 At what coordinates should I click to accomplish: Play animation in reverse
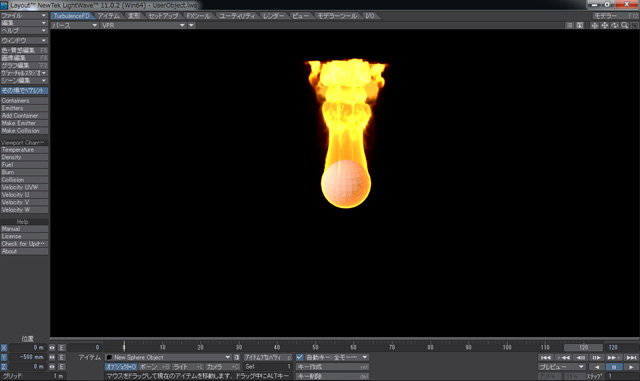point(597,367)
